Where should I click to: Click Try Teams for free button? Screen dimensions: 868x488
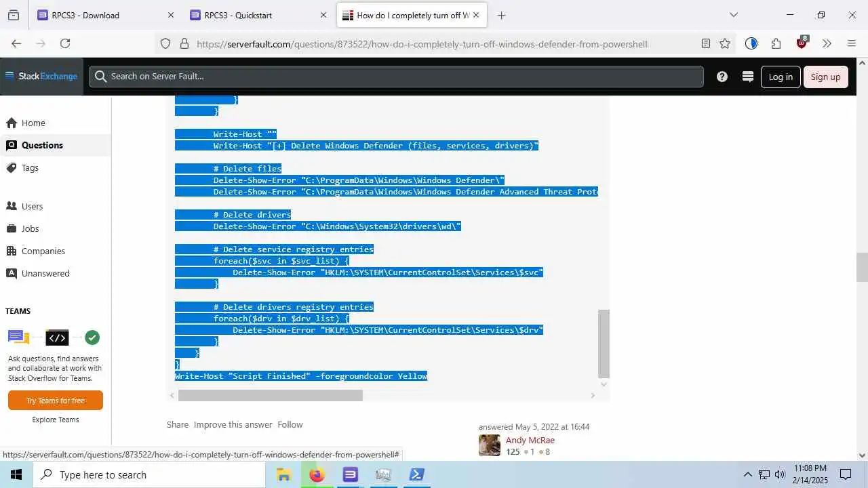pyautogui.click(x=56, y=401)
